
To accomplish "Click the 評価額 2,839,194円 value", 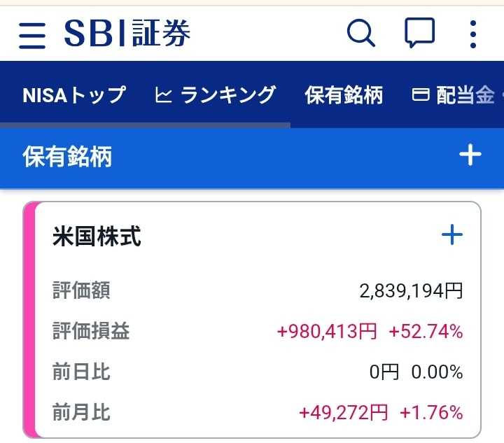I will pyautogui.click(x=411, y=291).
